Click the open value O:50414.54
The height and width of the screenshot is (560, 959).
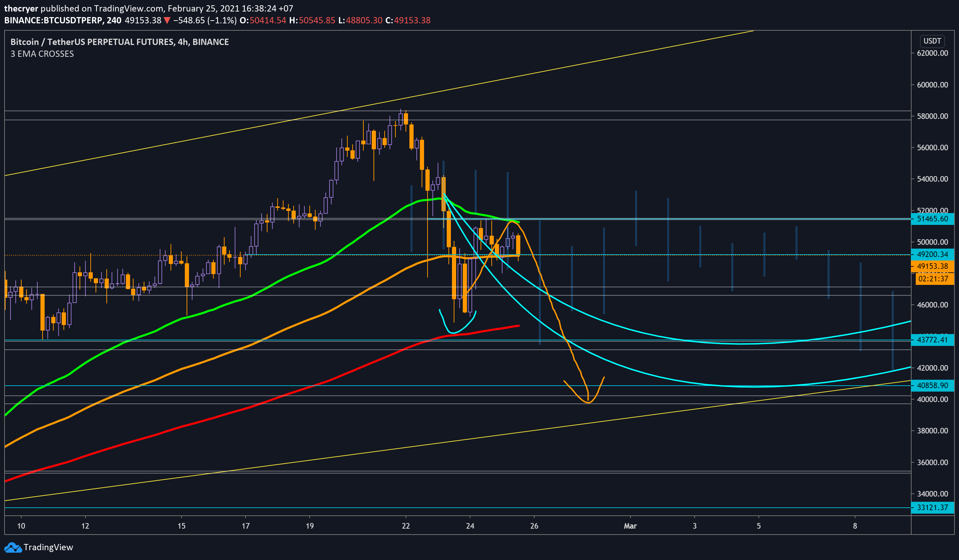click(263, 20)
